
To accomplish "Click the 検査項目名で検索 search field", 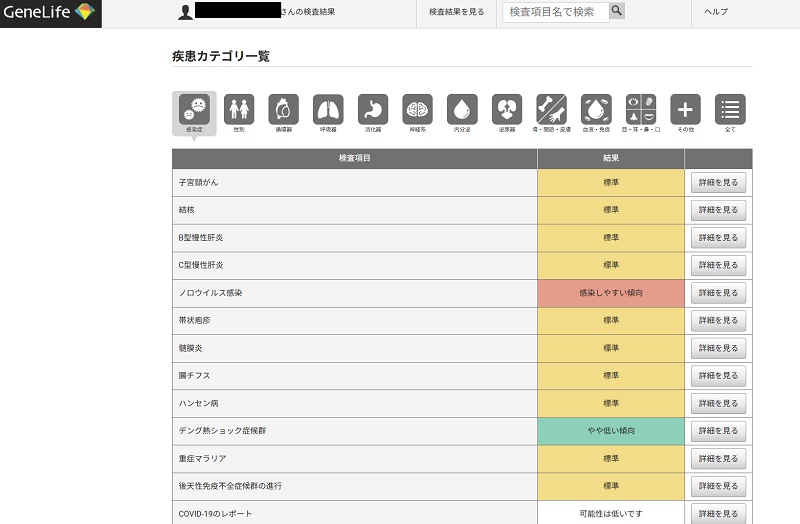I will pyautogui.click(x=556, y=12).
